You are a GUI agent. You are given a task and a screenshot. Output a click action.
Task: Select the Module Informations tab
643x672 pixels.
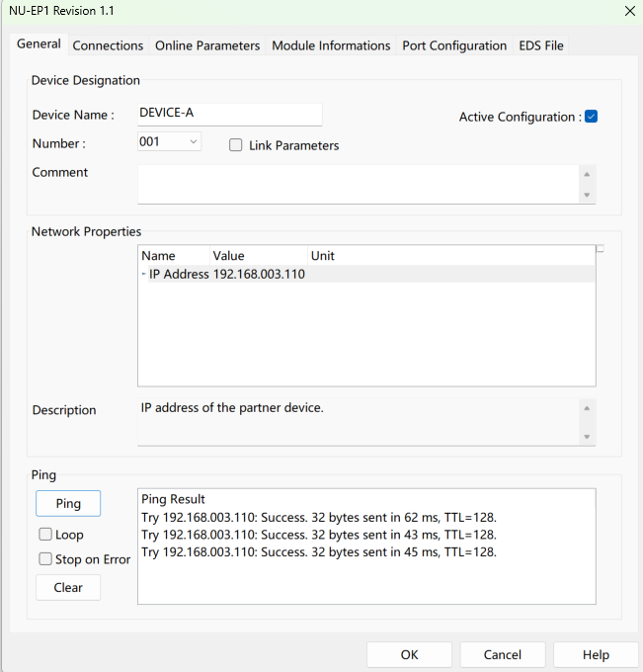[x=331, y=45]
